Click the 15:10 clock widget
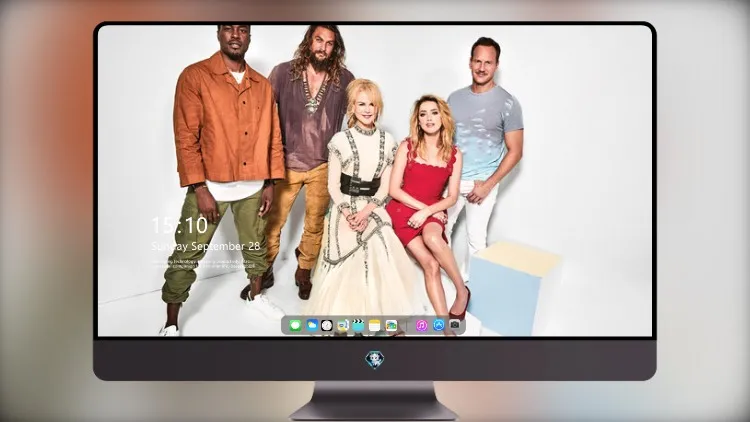The height and width of the screenshot is (422, 750). 179,225
